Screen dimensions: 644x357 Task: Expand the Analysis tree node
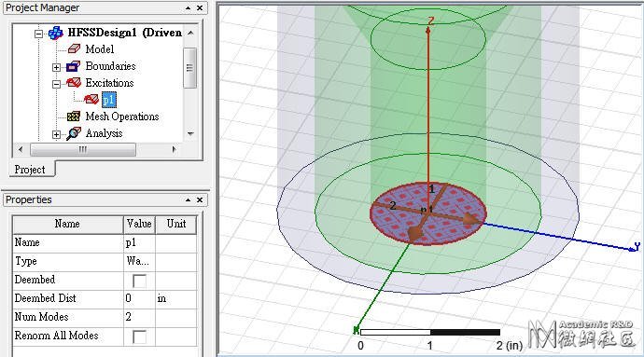(56, 134)
